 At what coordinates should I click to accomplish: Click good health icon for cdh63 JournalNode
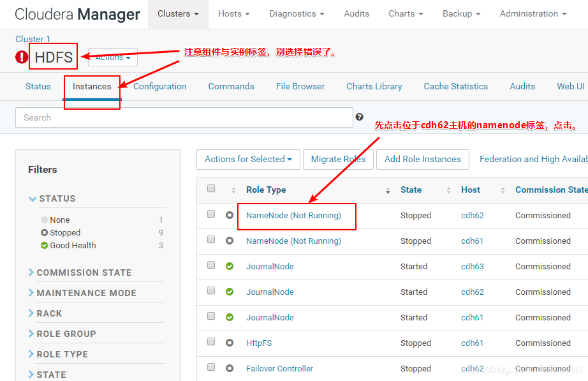(230, 266)
